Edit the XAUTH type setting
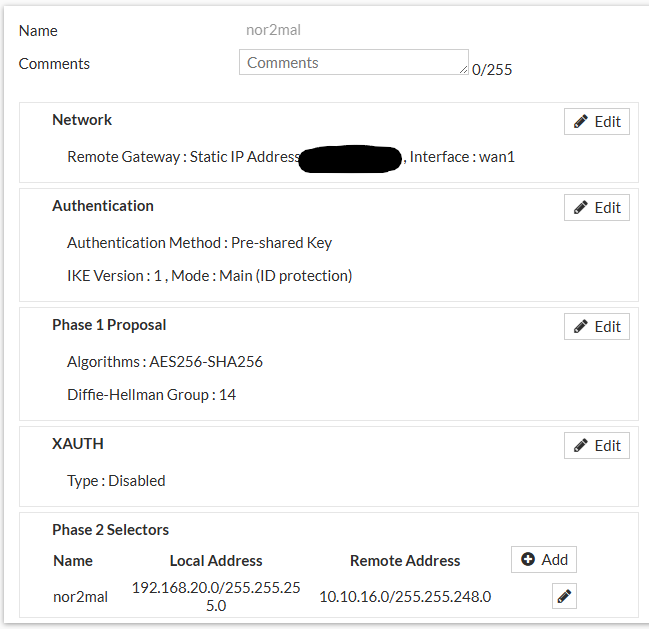 [597, 446]
